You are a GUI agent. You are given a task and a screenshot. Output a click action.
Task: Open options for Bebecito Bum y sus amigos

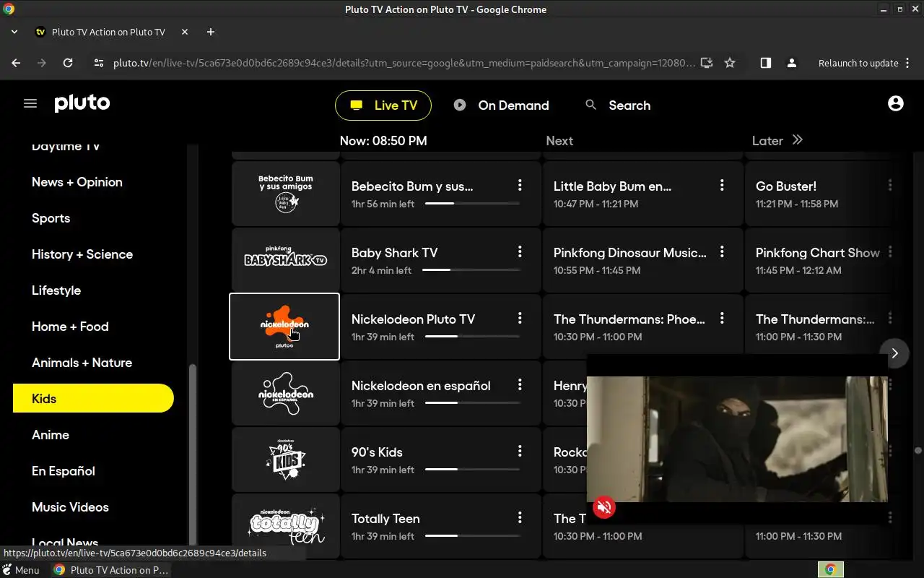520,186
